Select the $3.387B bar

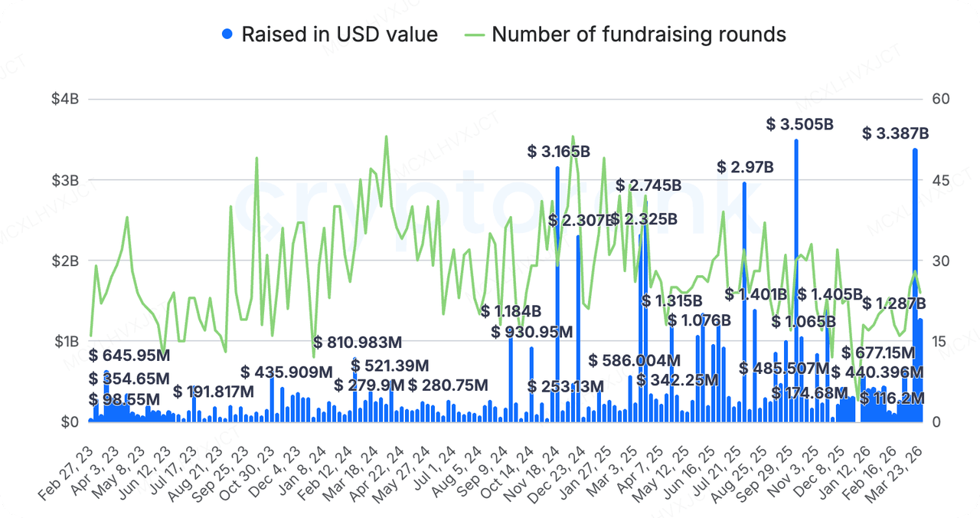[915, 285]
